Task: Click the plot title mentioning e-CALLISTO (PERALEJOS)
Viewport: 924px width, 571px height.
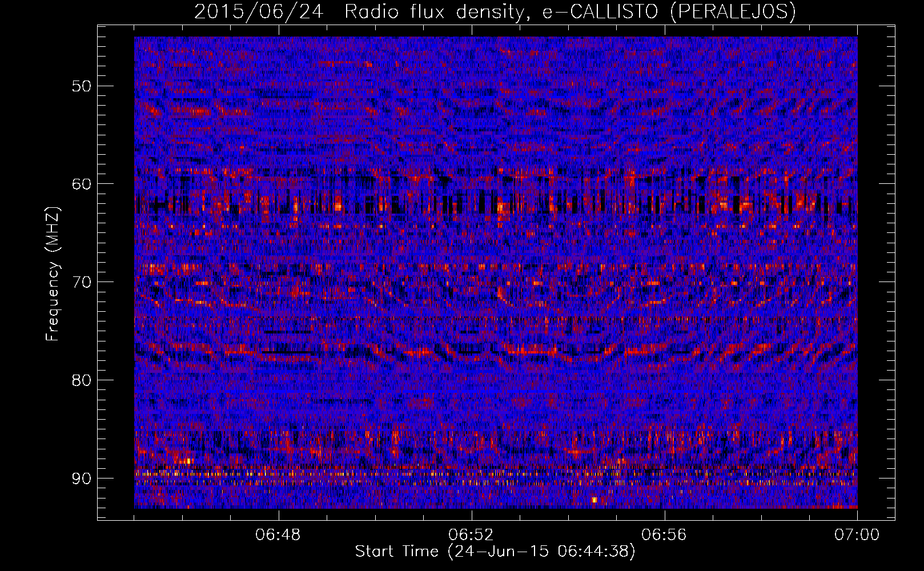Action: coord(495,11)
